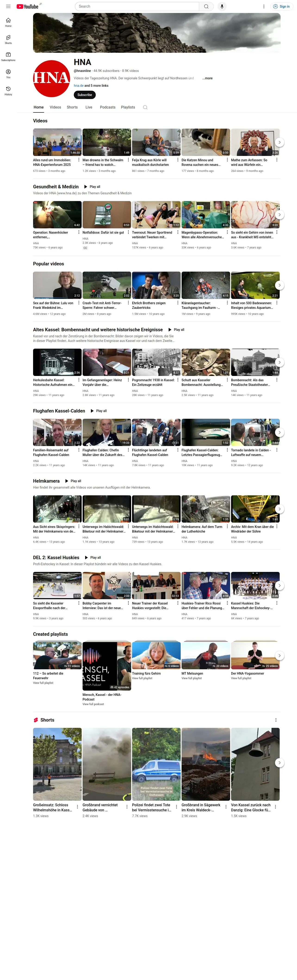
Task: View full playlist for MT Melsungen
Action: [x=192, y=678]
